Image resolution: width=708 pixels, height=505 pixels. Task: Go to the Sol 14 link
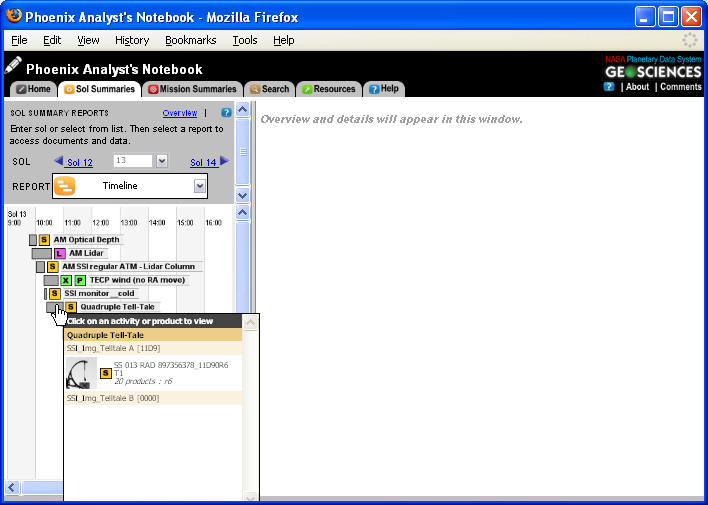pyautogui.click(x=203, y=162)
